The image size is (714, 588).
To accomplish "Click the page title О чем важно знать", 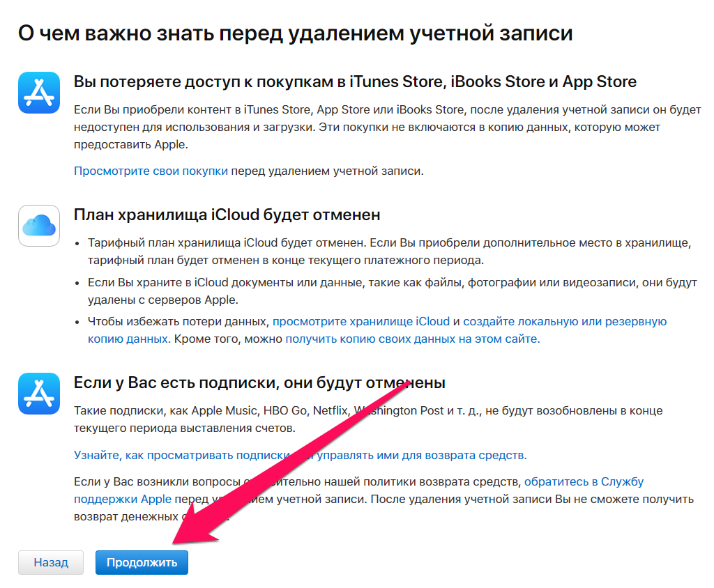I will tap(296, 33).
